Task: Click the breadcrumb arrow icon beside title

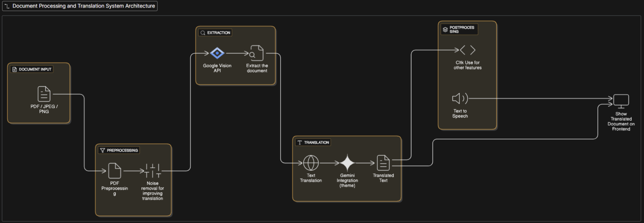Action: (x=7, y=6)
